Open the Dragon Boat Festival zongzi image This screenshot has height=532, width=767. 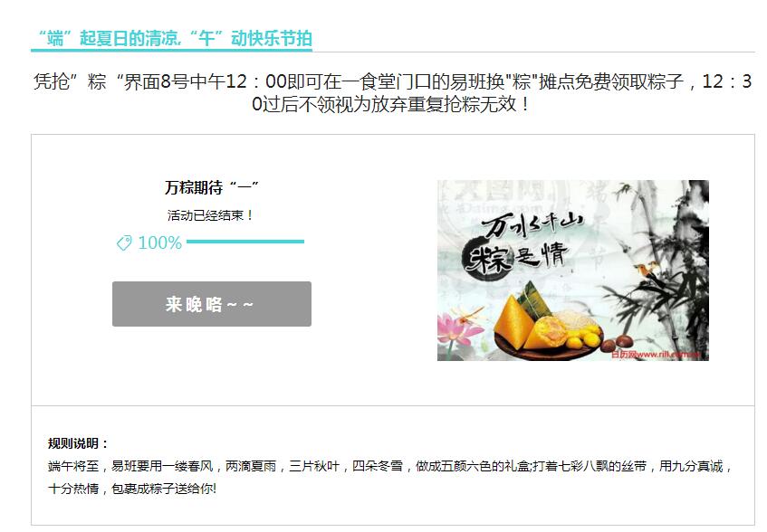[573, 271]
